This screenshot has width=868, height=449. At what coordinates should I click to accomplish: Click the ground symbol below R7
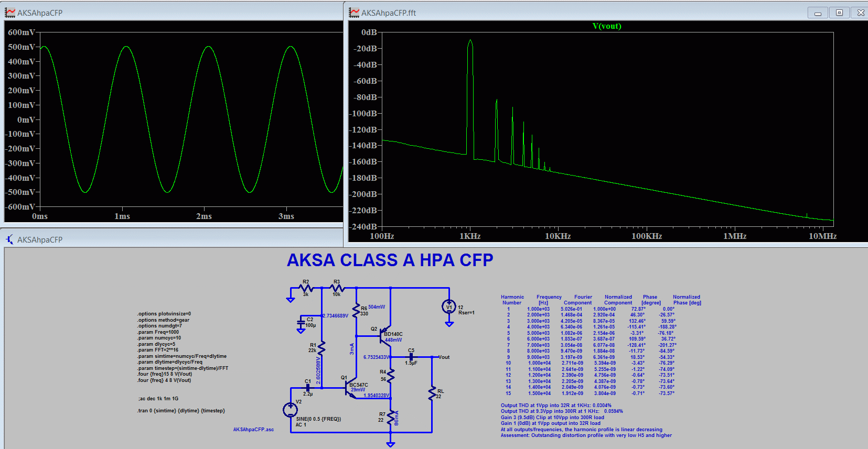click(391, 444)
